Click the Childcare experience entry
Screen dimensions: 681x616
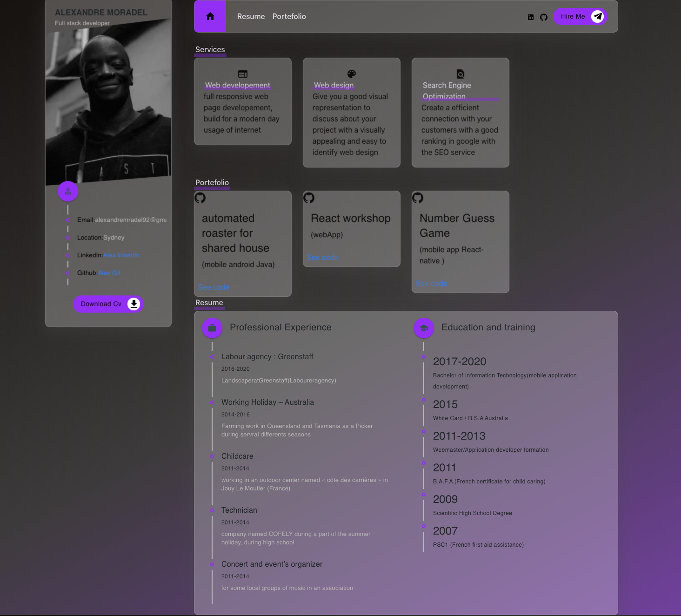[x=237, y=456]
